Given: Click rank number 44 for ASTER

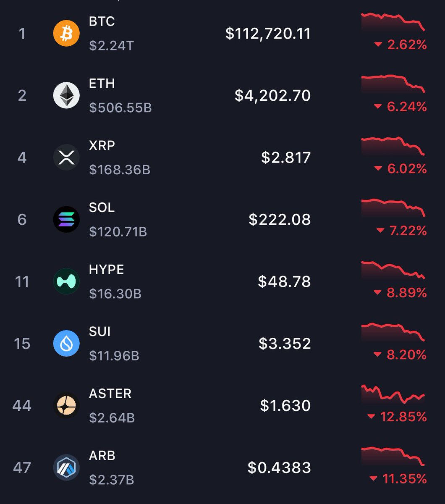Looking at the screenshot, I should tap(22, 406).
